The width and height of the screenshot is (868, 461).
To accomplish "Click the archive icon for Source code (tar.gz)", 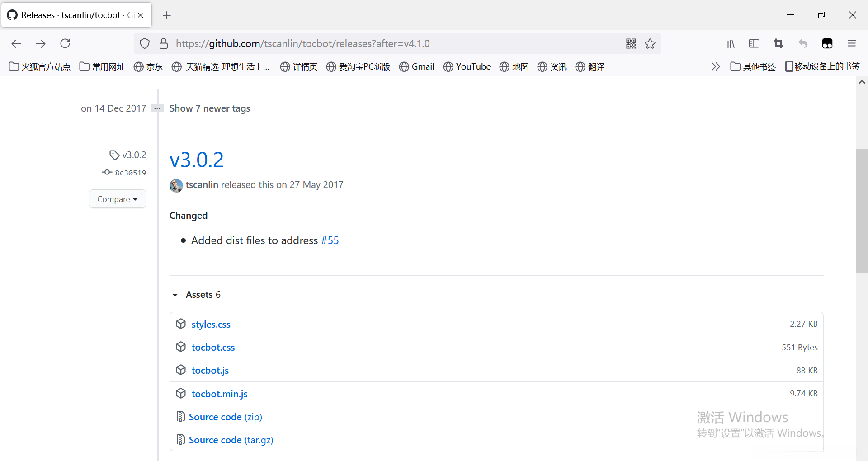I will [x=180, y=439].
